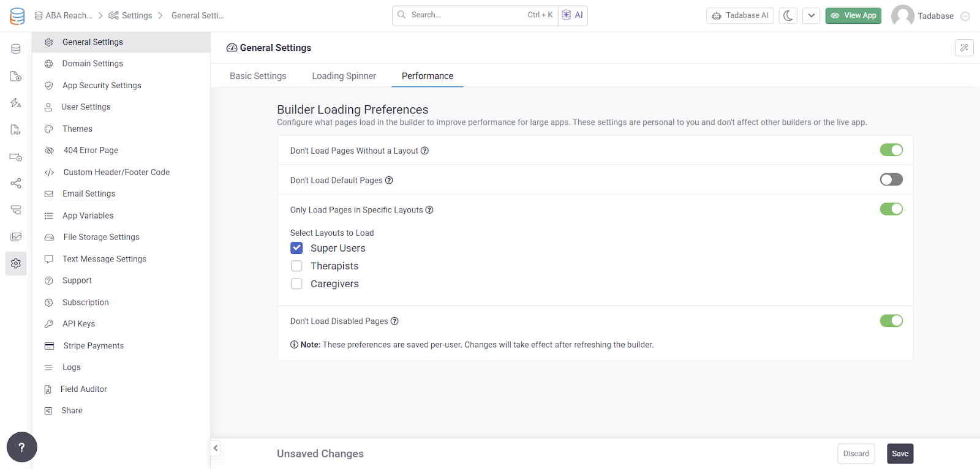980x469 pixels.
Task: Enable Don't Load Default Pages switch
Action: tap(891, 179)
